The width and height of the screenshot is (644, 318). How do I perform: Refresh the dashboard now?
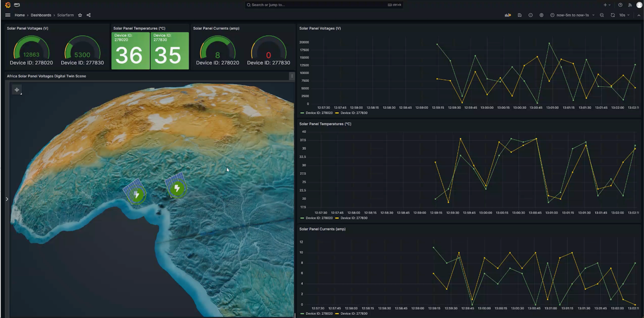(612, 15)
